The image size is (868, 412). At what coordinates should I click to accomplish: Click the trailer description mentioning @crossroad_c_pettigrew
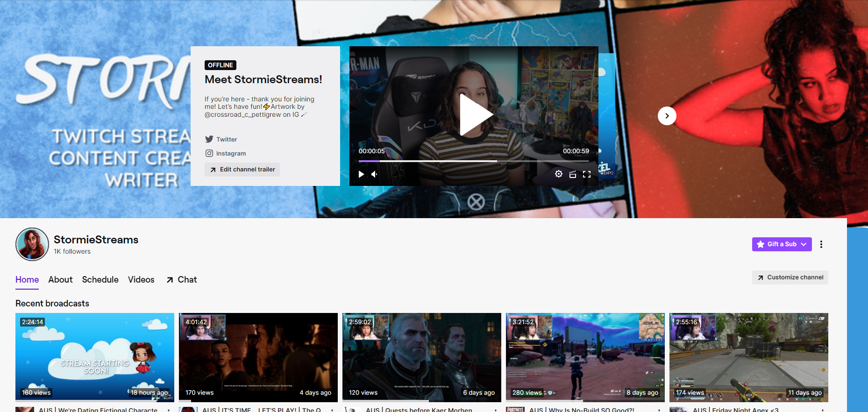tap(259, 107)
